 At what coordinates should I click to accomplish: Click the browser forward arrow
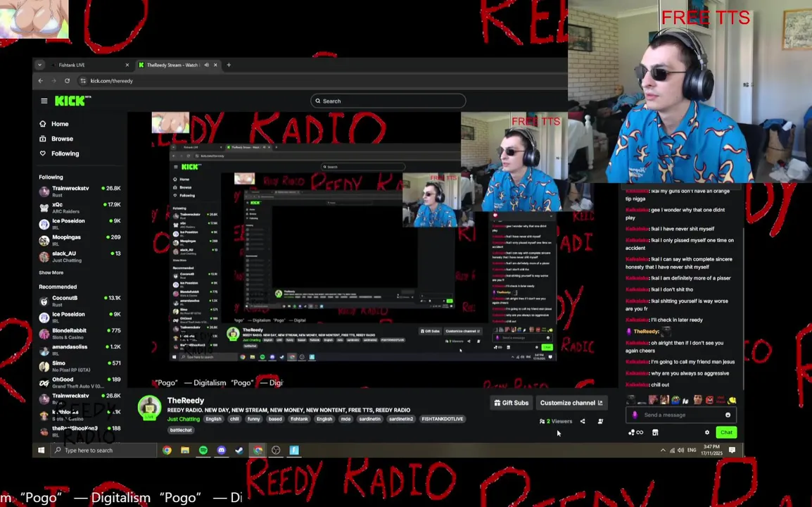point(54,81)
